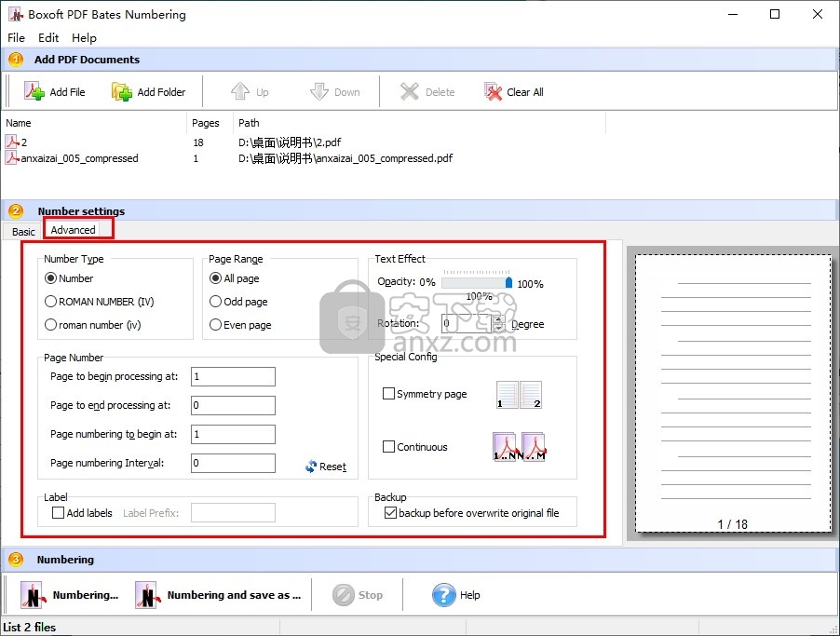Screen dimensions: 840x636
Task: Click the Symmetry page illustration icon
Action: (519, 394)
